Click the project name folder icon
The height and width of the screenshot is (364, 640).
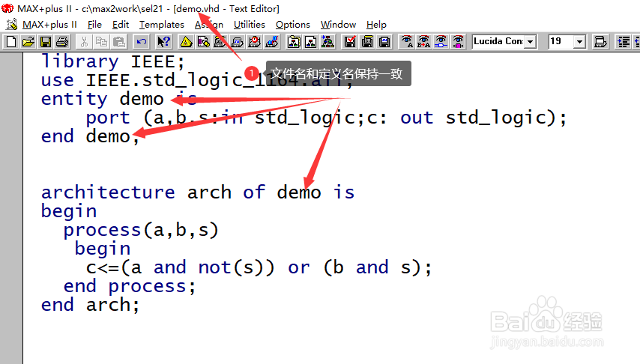pyautogui.click(x=294, y=42)
